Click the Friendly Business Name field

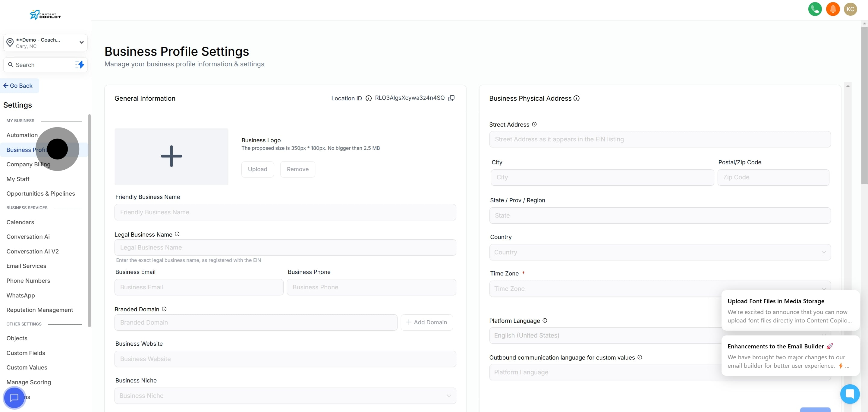coord(285,212)
